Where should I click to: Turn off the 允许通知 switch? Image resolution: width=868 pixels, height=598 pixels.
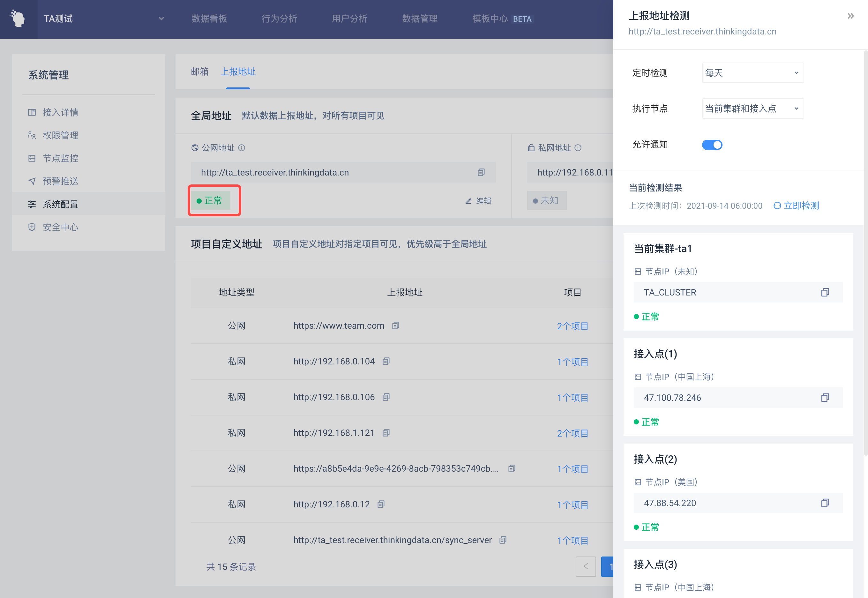(712, 145)
